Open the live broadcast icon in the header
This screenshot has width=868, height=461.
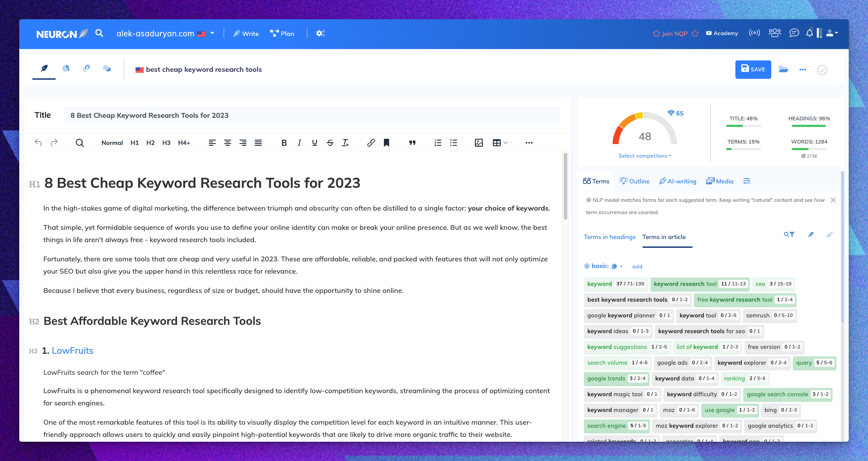(754, 33)
